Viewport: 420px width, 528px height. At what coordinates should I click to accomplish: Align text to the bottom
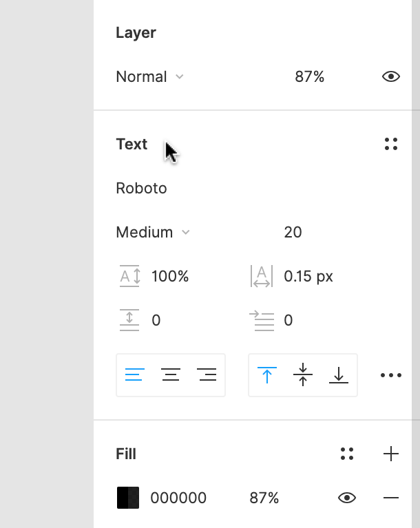(339, 375)
